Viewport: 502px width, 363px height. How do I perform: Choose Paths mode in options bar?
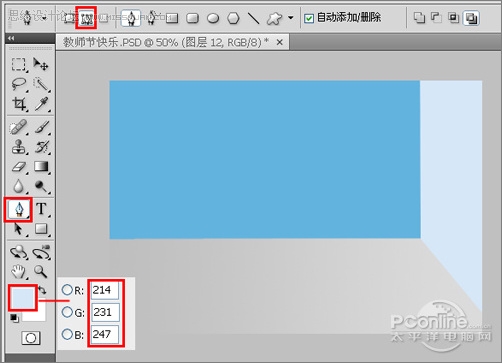tap(86, 18)
